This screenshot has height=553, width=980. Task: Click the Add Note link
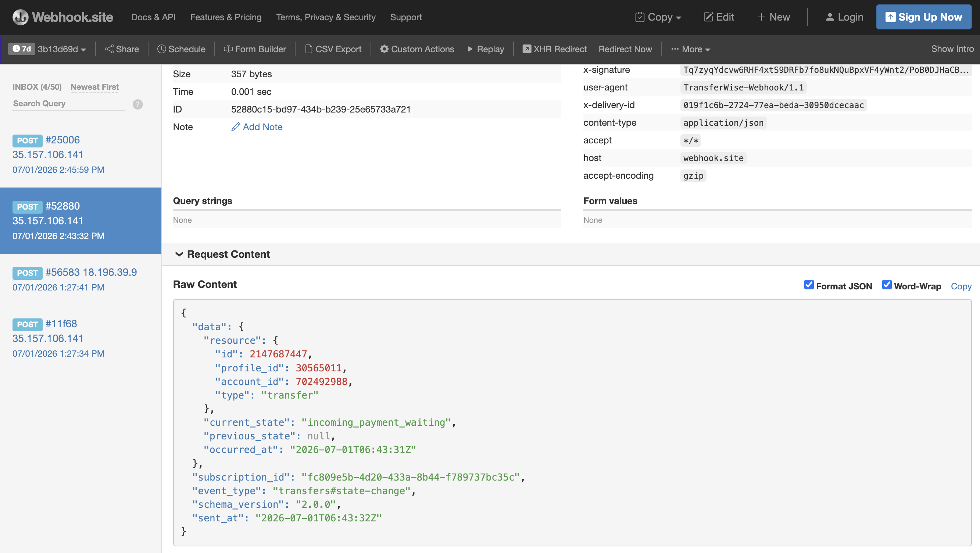click(x=257, y=127)
